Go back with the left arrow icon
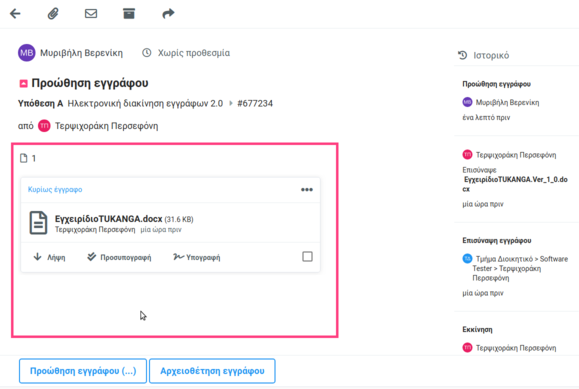 15,14
